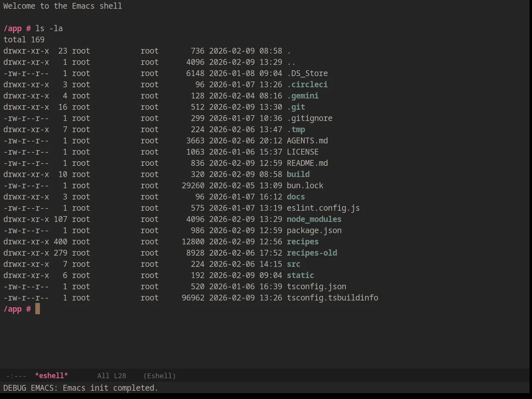Open the static directory entry
This screenshot has width=532, height=399.
coord(300,275)
